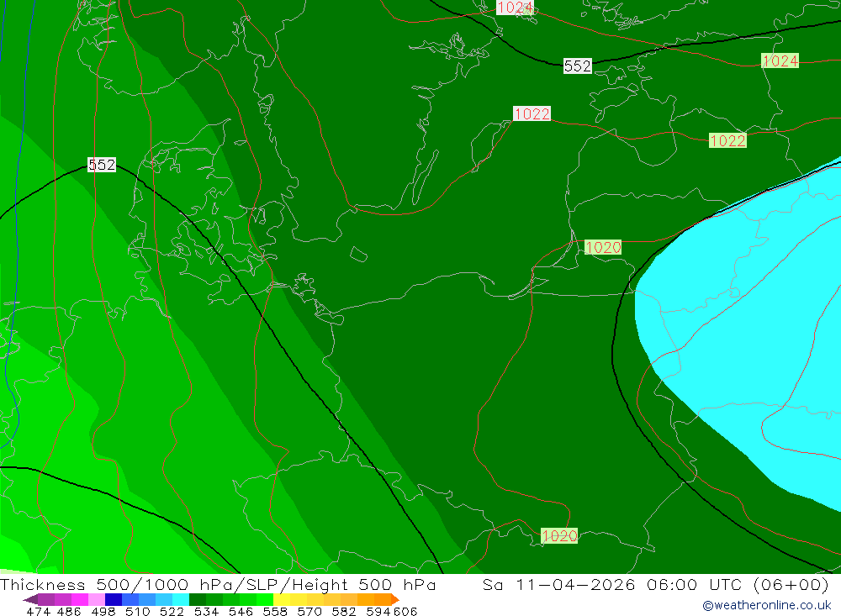This screenshot has height=616, width=841.
Task: Click the green-boxed 1024 isobar label
Action: point(780,61)
